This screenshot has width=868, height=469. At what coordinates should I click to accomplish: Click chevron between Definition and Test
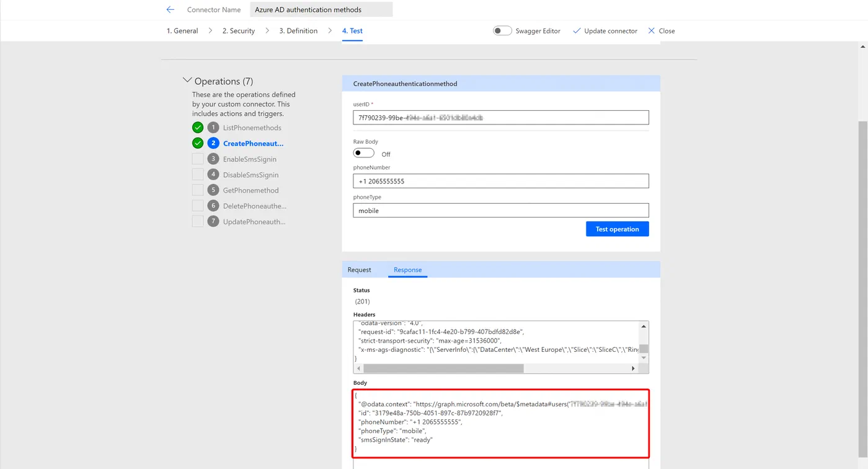(330, 30)
